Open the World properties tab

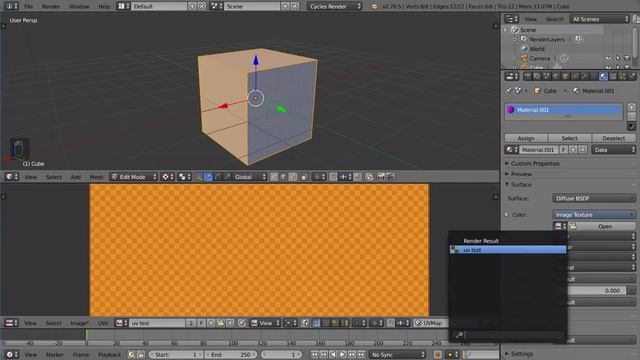pyautogui.click(x=556, y=76)
